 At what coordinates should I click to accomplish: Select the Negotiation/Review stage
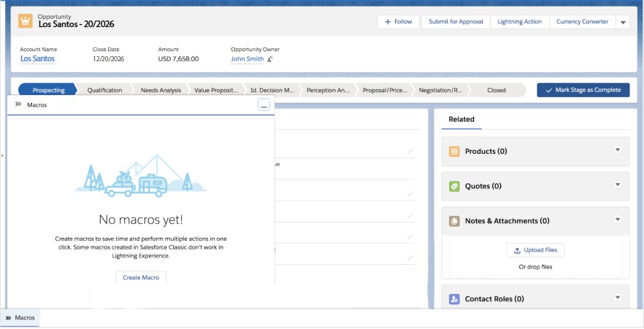point(440,90)
